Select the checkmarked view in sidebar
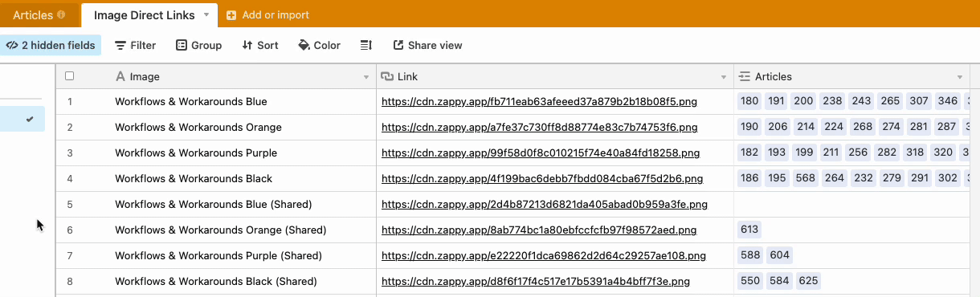The height and width of the screenshot is (297, 980). click(x=22, y=119)
